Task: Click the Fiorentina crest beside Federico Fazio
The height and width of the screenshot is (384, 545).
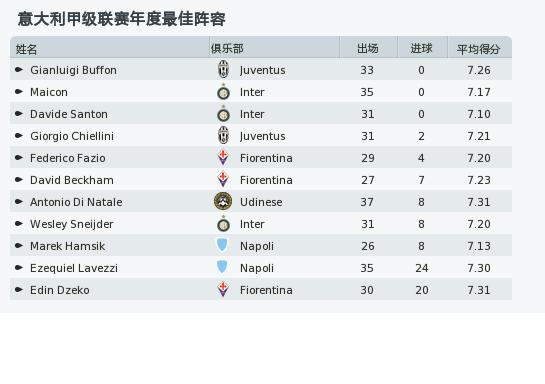Action: pyautogui.click(x=223, y=158)
